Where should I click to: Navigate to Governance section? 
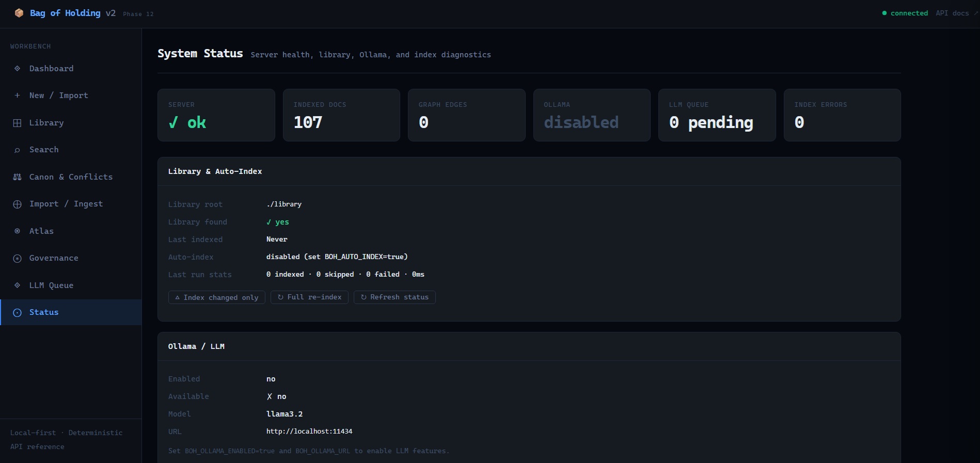[71, 258]
